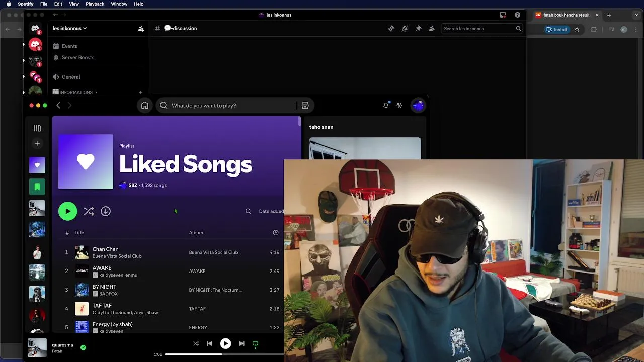The width and height of the screenshot is (644, 362).
Task: Open Discord pinned messages
Action: [x=418, y=29]
